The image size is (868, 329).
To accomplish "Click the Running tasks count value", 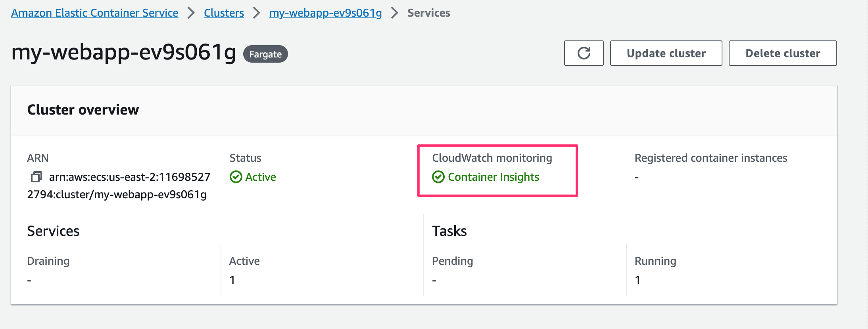I will [x=638, y=280].
